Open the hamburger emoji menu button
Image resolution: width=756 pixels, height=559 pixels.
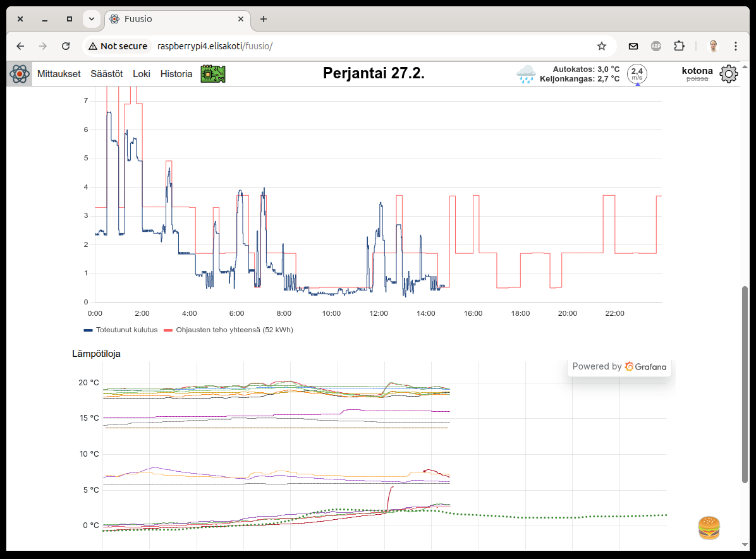709,527
